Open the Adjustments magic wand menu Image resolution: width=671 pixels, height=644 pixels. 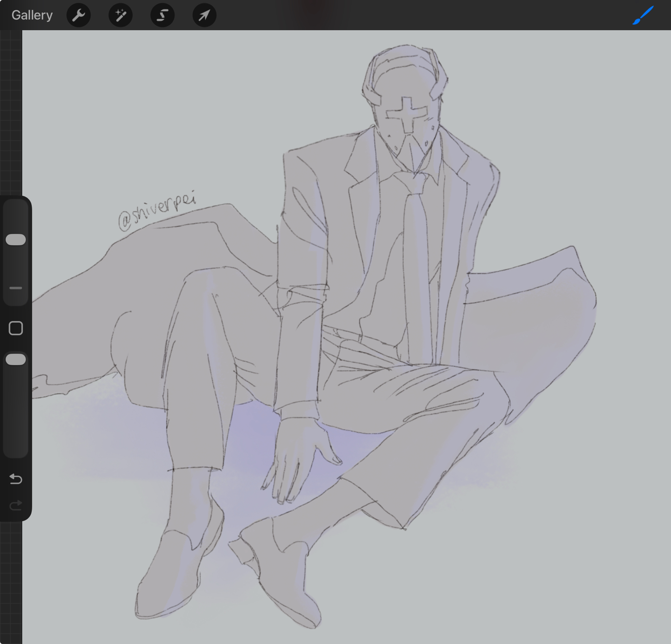(x=120, y=15)
